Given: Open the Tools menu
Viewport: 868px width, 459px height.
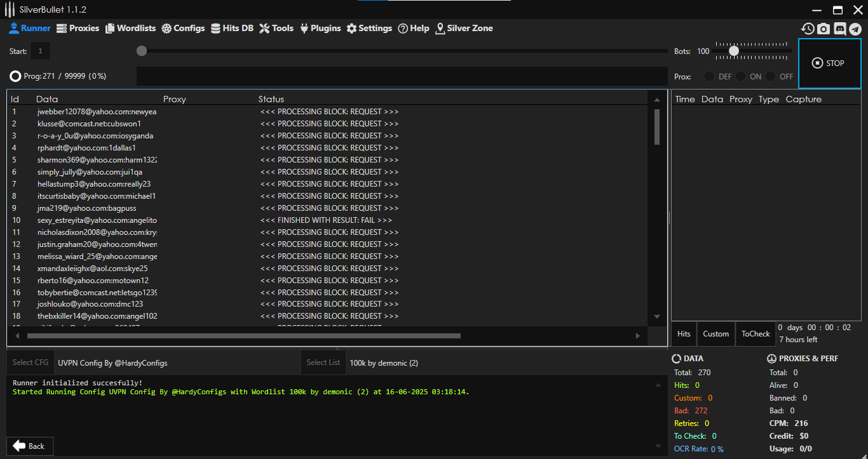Looking at the screenshot, I should (x=276, y=28).
